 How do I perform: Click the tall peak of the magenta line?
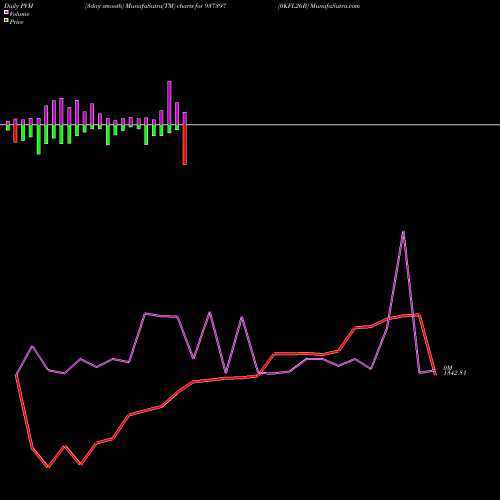(403, 232)
